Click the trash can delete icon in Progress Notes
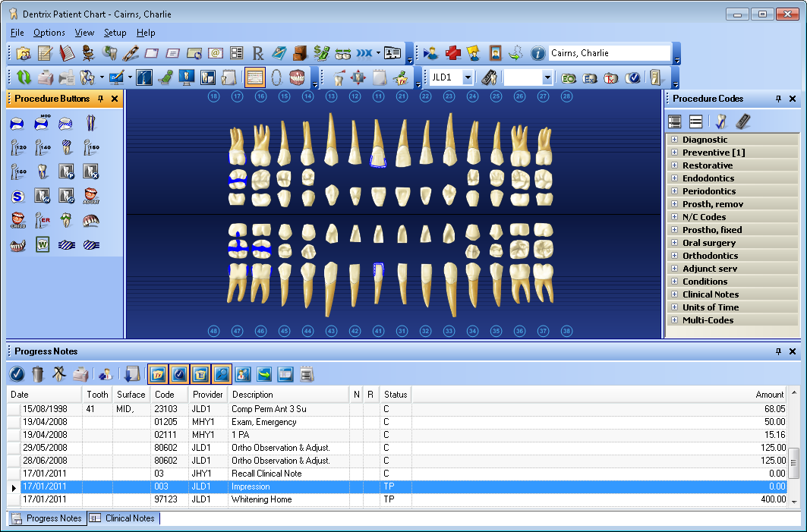The height and width of the screenshot is (532, 807). tap(38, 373)
